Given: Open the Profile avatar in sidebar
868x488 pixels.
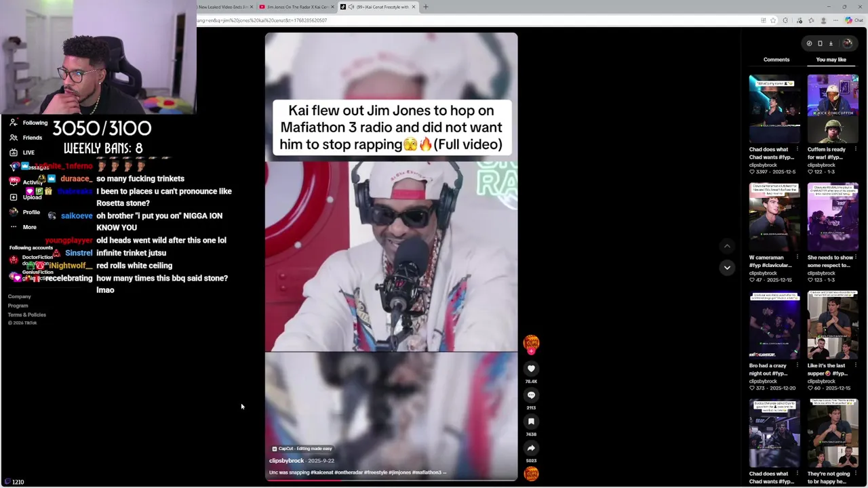Looking at the screenshot, I should pyautogui.click(x=14, y=212).
